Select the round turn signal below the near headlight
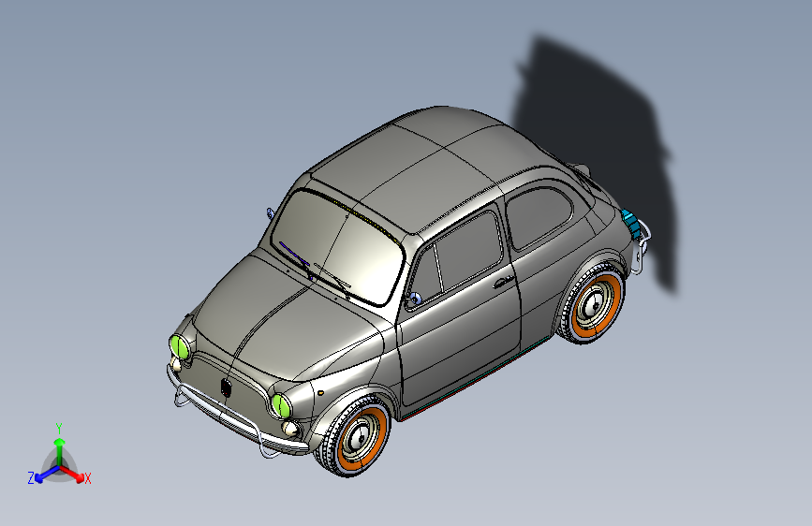The image size is (812, 526). coord(290,428)
